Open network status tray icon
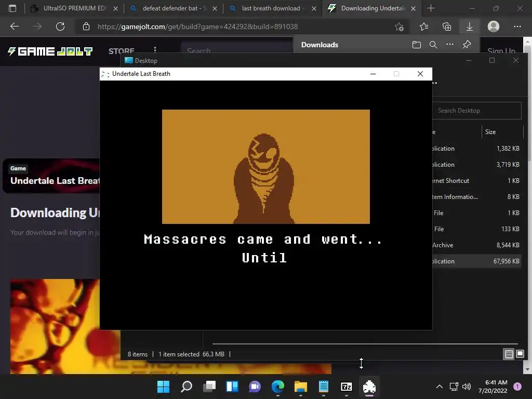 [454, 387]
